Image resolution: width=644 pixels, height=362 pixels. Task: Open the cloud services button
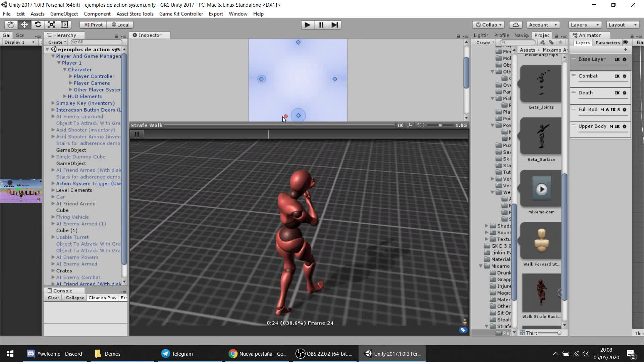(516, 25)
